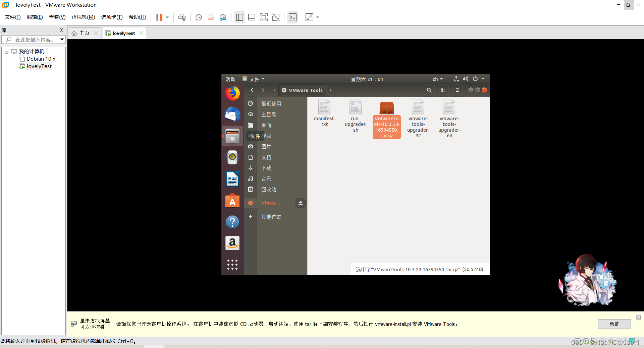Open the clock and calendar 星期六 21:04
The image size is (644, 348).
(367, 79)
